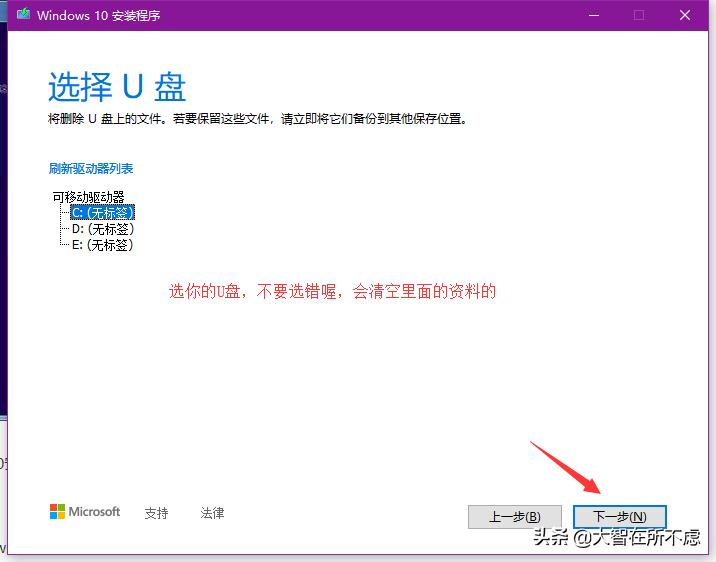Click the Windows 10 setup title bar icon
Screen dimensions: 716x562
(23, 14)
